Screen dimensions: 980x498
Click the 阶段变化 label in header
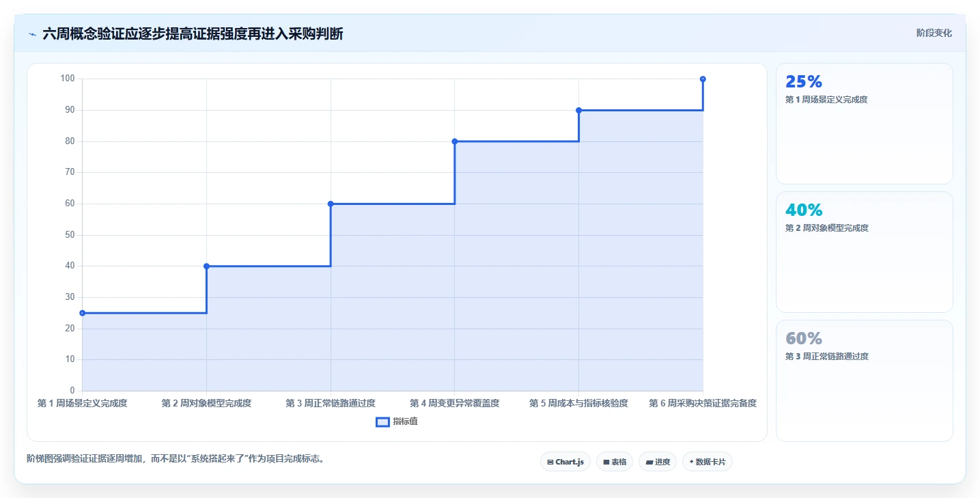coord(934,33)
